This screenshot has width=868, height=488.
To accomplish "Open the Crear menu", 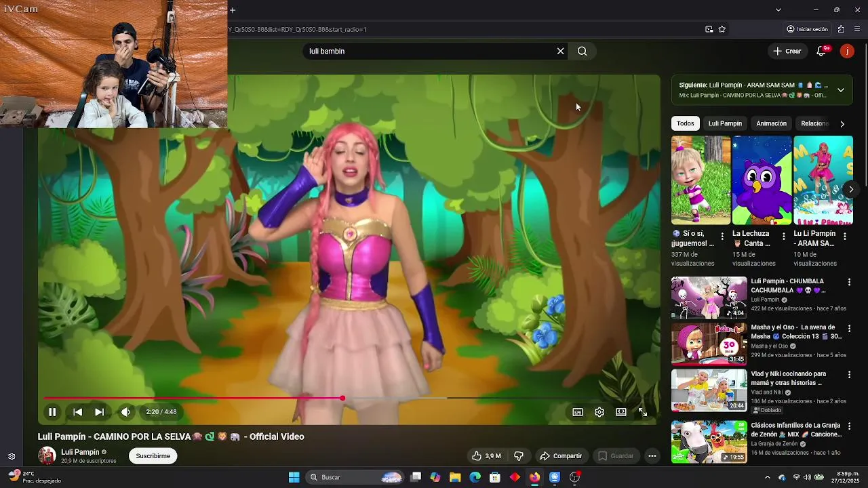I will pos(787,52).
